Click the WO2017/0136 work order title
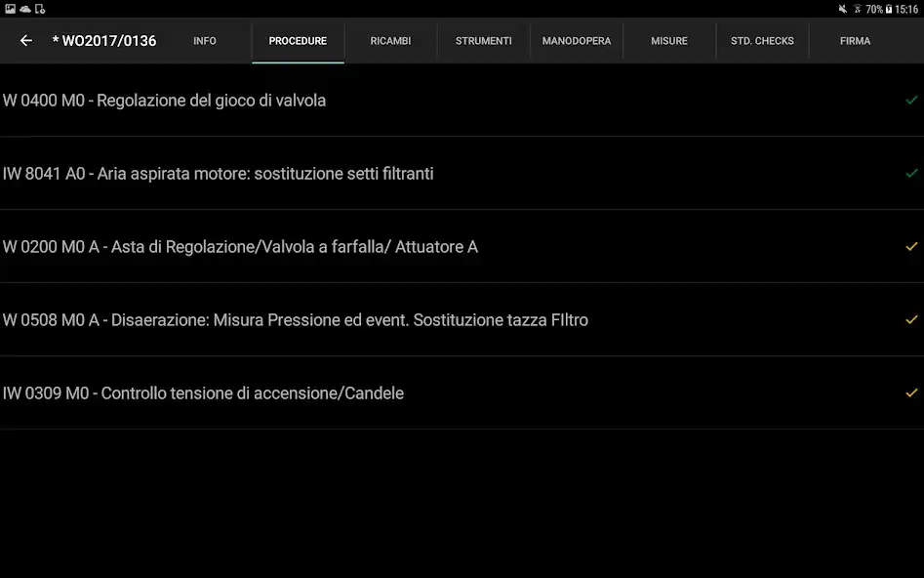 click(x=104, y=41)
